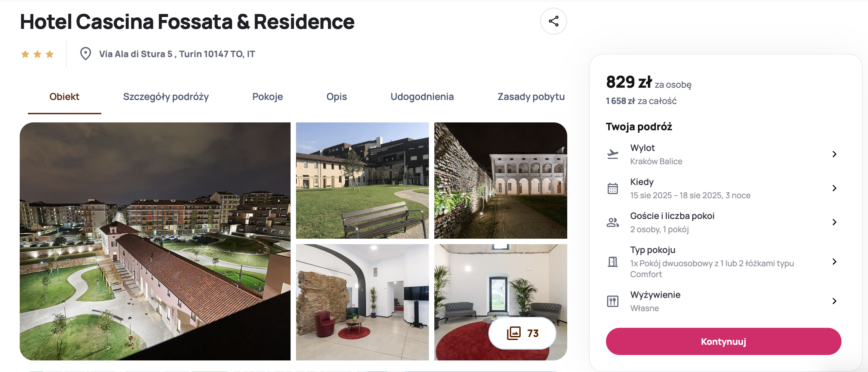Click the guests people icon
The height and width of the screenshot is (372, 868).
click(612, 222)
